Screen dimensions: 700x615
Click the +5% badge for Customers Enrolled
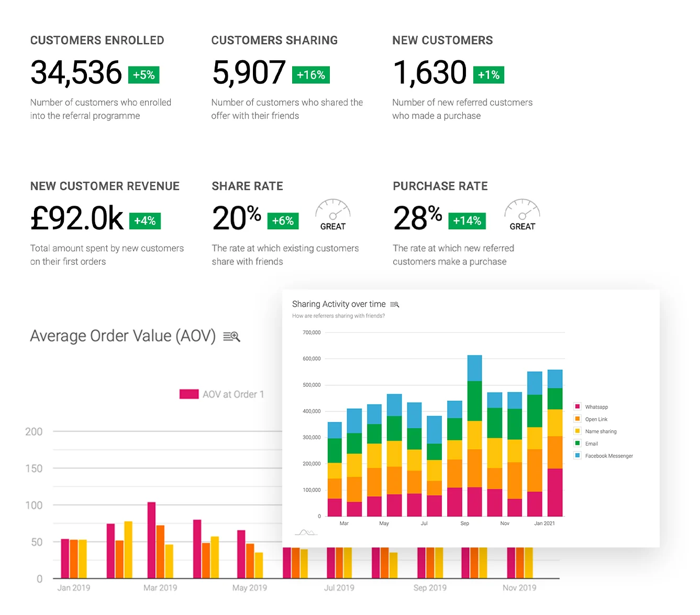[144, 75]
